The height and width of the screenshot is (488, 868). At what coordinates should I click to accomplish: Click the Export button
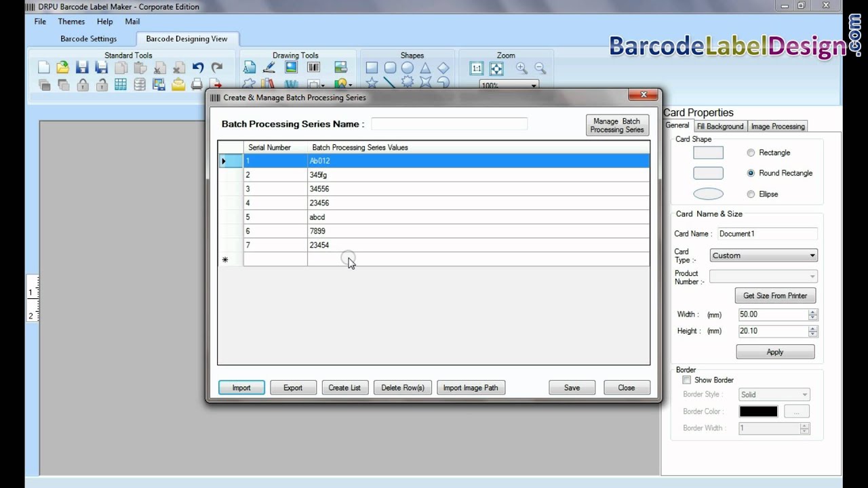(293, 388)
